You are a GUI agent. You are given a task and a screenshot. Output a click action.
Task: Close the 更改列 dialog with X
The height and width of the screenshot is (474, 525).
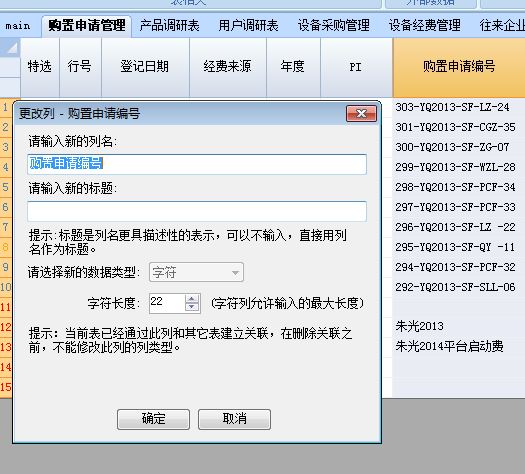[x=361, y=114]
